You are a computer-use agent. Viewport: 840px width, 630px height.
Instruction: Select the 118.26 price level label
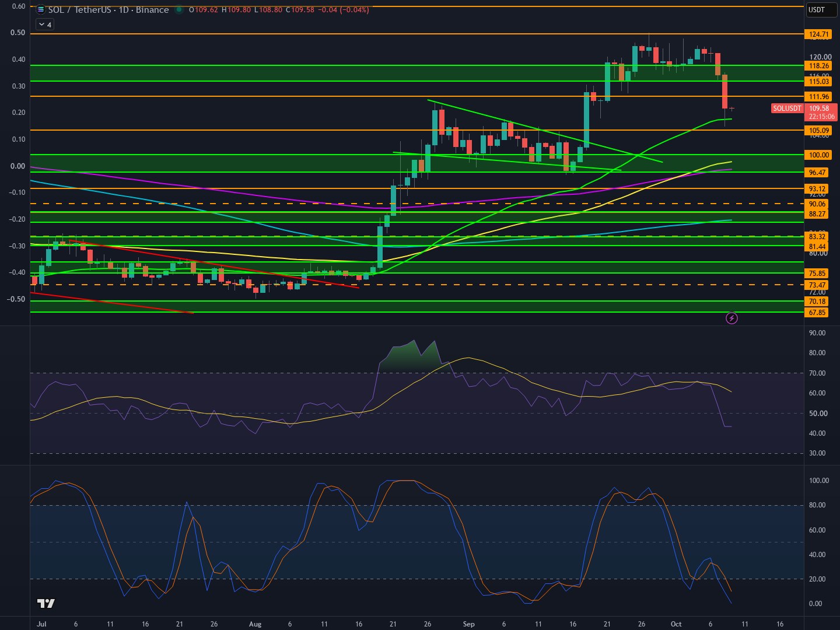tap(819, 66)
